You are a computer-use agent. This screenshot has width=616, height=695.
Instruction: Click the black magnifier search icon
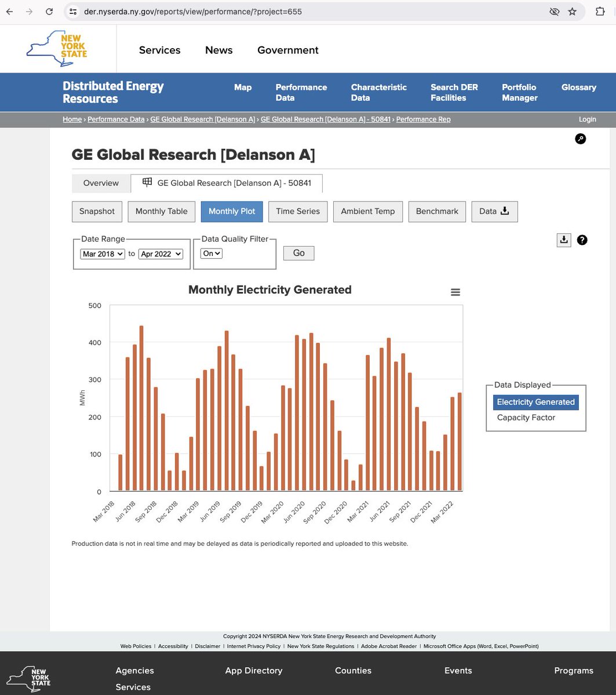580,139
